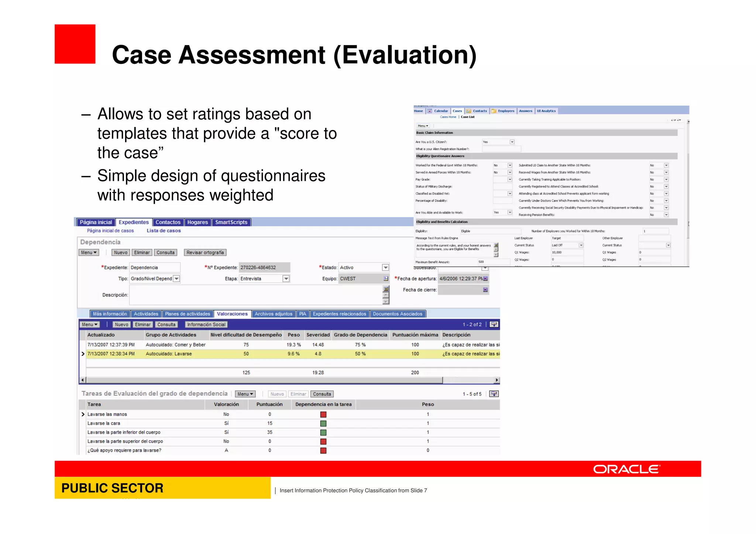Click the green indicator for Lavarse la cara
Viewport: 756px width, 534px height.
pyautogui.click(x=323, y=423)
